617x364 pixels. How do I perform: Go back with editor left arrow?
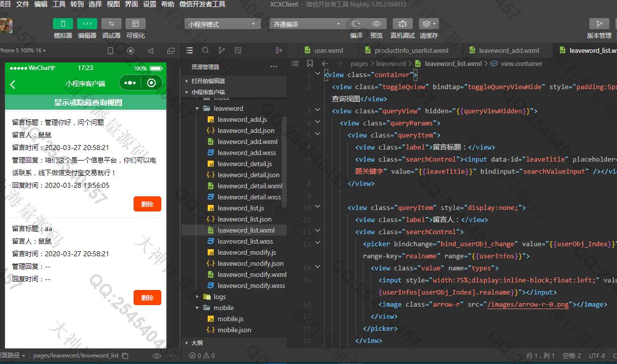point(325,63)
